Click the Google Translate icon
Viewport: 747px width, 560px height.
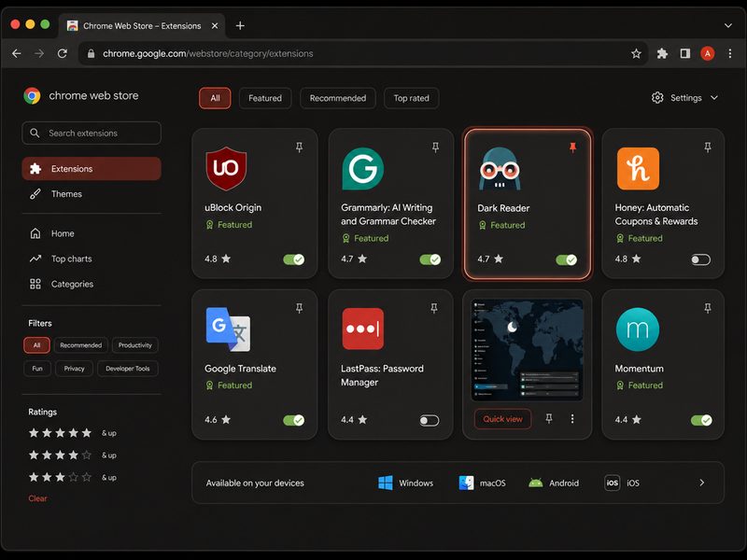[228, 329]
